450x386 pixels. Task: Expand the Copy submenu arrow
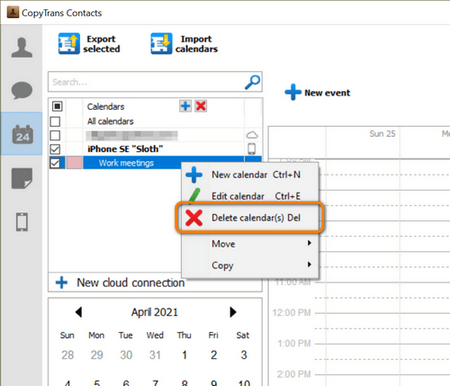click(309, 264)
